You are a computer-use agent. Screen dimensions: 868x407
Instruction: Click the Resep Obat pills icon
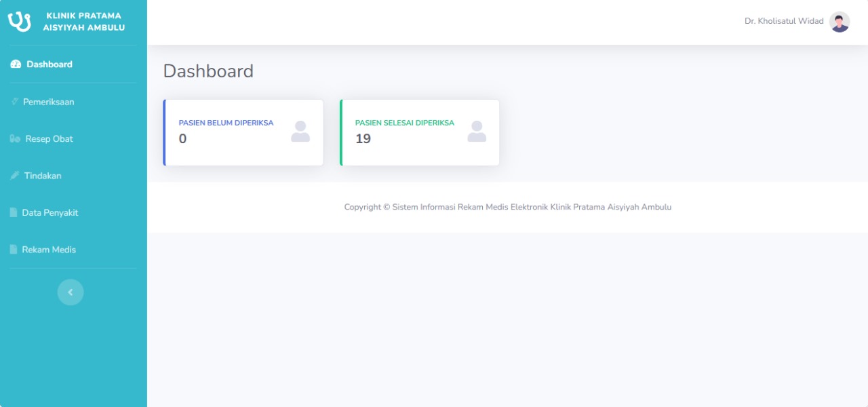click(x=16, y=139)
